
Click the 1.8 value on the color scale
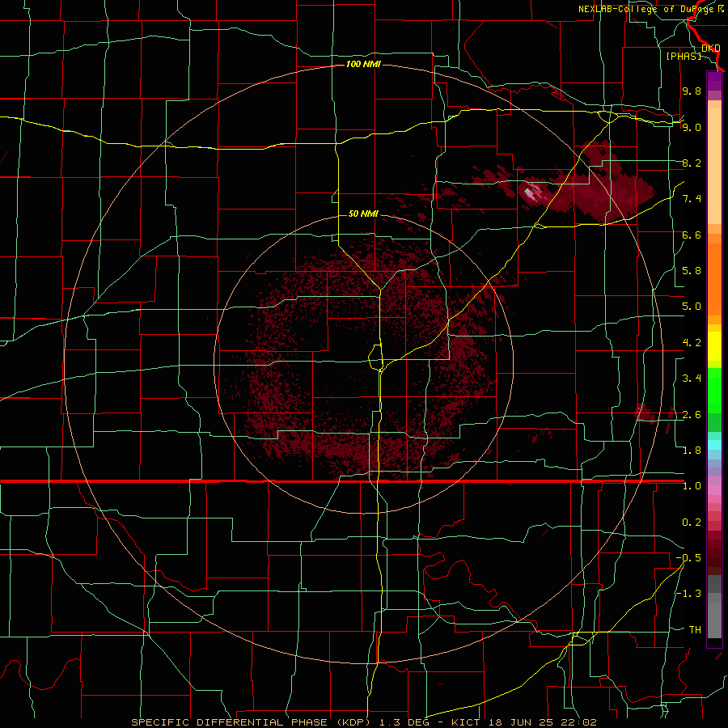point(692,451)
